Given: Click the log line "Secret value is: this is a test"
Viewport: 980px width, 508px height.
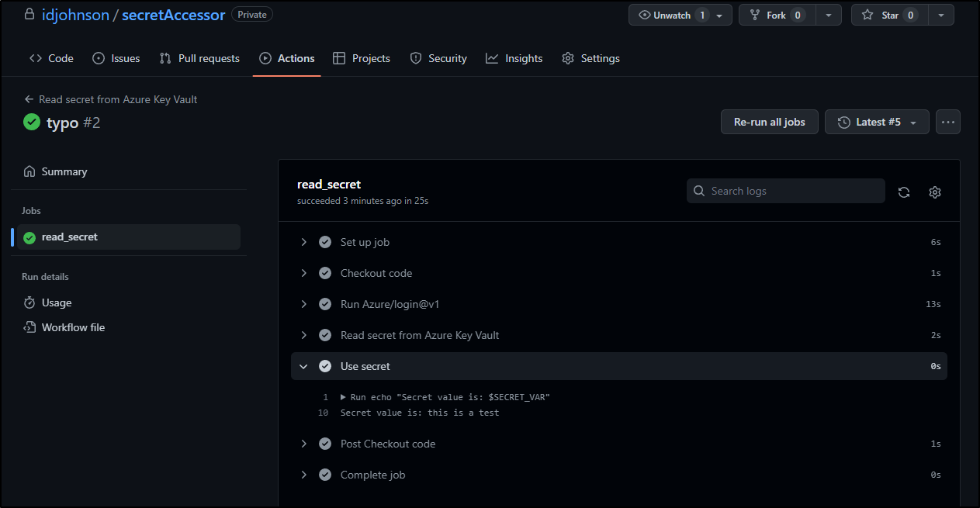Looking at the screenshot, I should point(420,413).
